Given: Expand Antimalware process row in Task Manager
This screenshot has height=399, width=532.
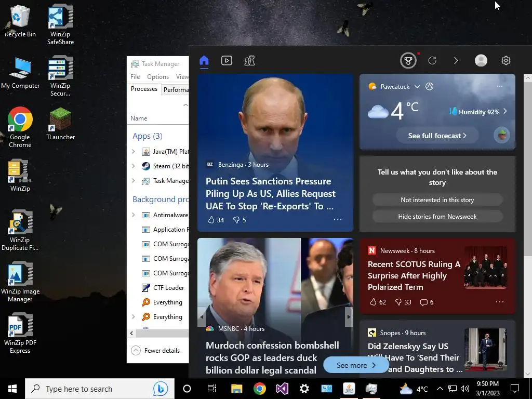Looking at the screenshot, I should pyautogui.click(x=134, y=215).
